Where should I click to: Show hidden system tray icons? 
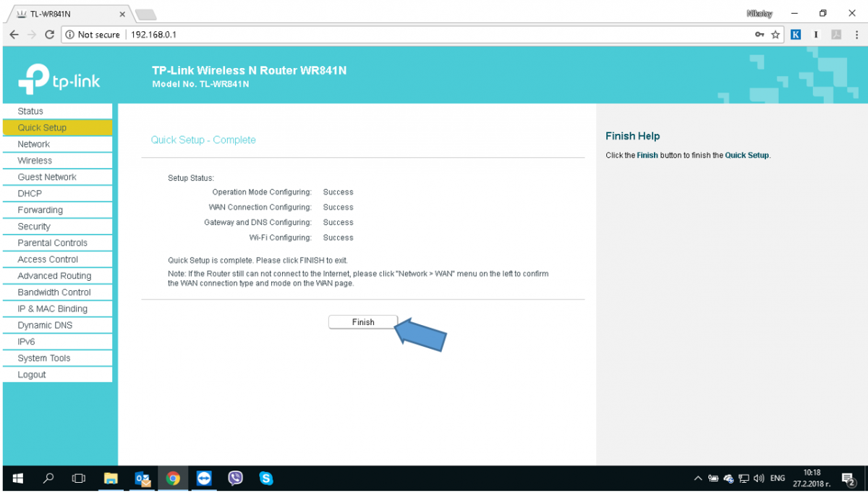click(x=698, y=479)
